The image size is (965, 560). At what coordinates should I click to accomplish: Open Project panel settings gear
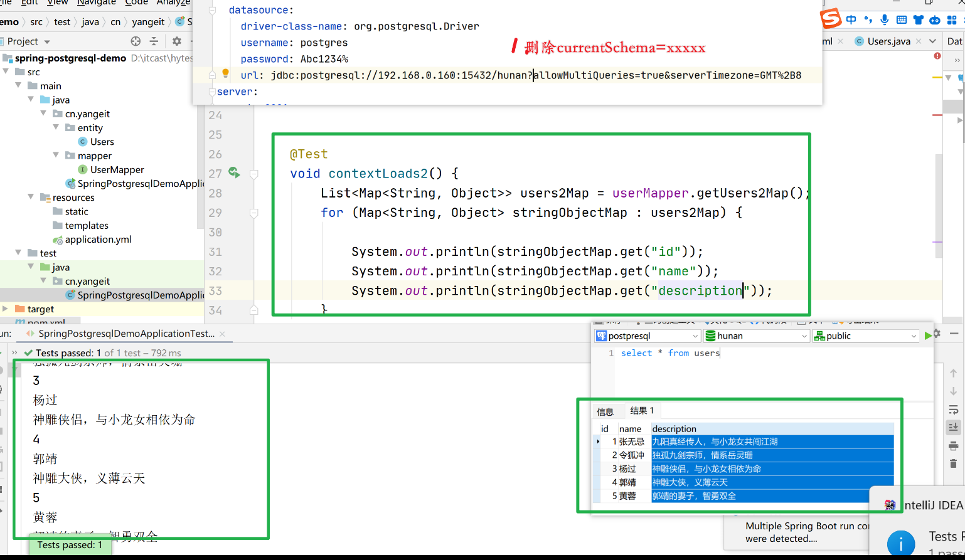click(x=177, y=41)
